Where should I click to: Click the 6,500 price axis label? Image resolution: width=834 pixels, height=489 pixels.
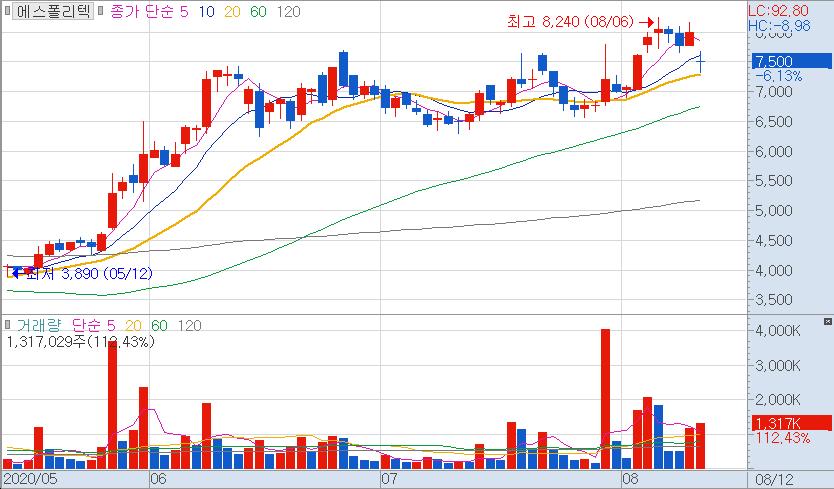point(774,121)
